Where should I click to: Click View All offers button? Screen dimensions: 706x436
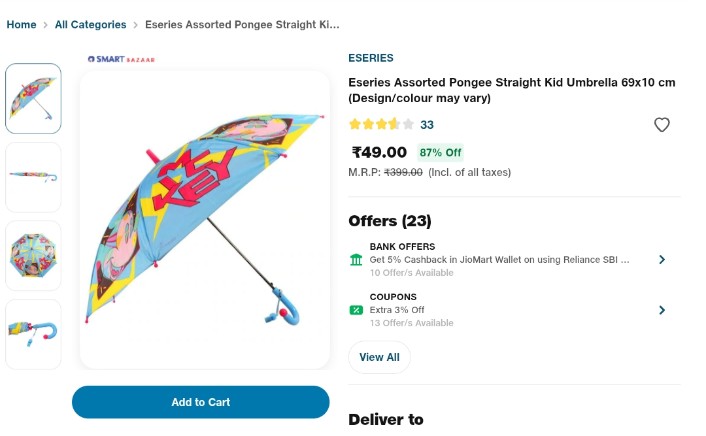[x=379, y=357]
